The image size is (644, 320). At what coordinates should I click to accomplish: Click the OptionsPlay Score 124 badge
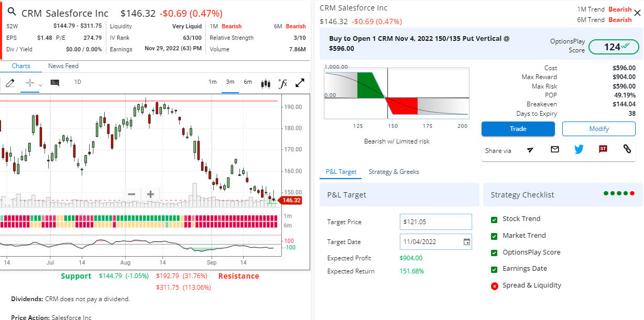614,47
